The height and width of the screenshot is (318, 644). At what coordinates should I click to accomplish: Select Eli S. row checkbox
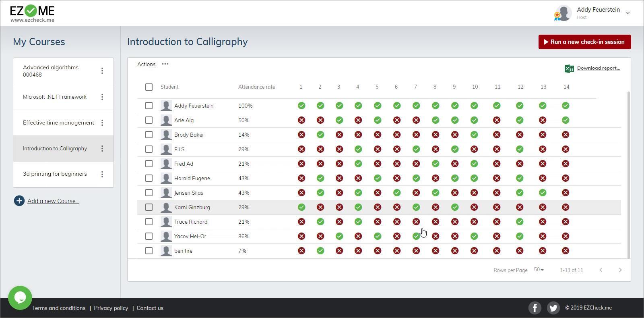149,149
